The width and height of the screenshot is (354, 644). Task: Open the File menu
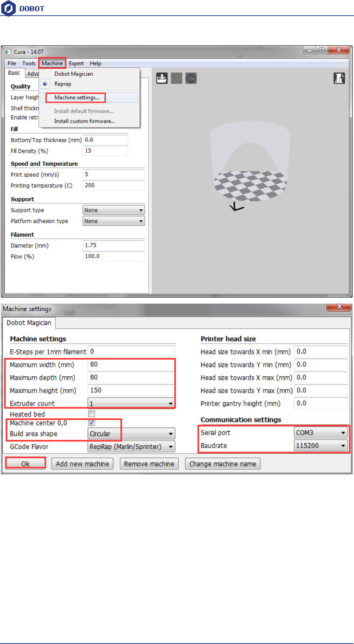[x=12, y=63]
